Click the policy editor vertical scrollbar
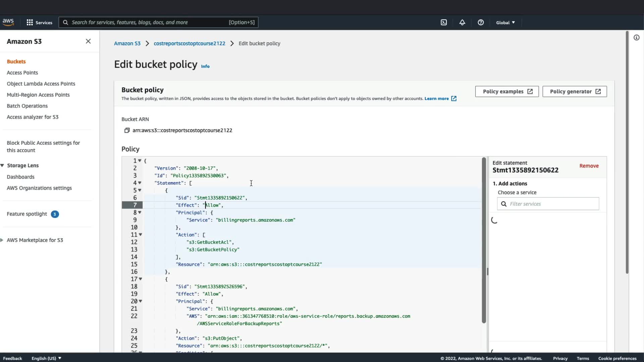644x362 pixels. (484, 240)
